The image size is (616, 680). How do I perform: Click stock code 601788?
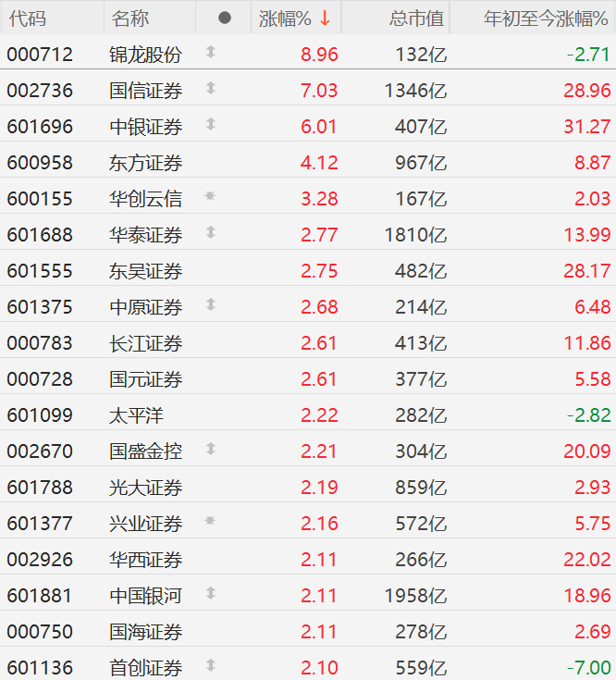coord(40,488)
